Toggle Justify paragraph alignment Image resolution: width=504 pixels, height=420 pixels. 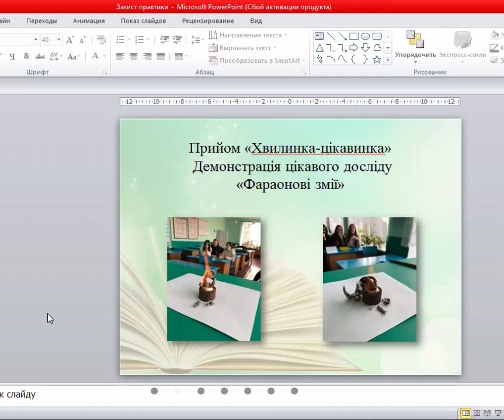point(161,56)
